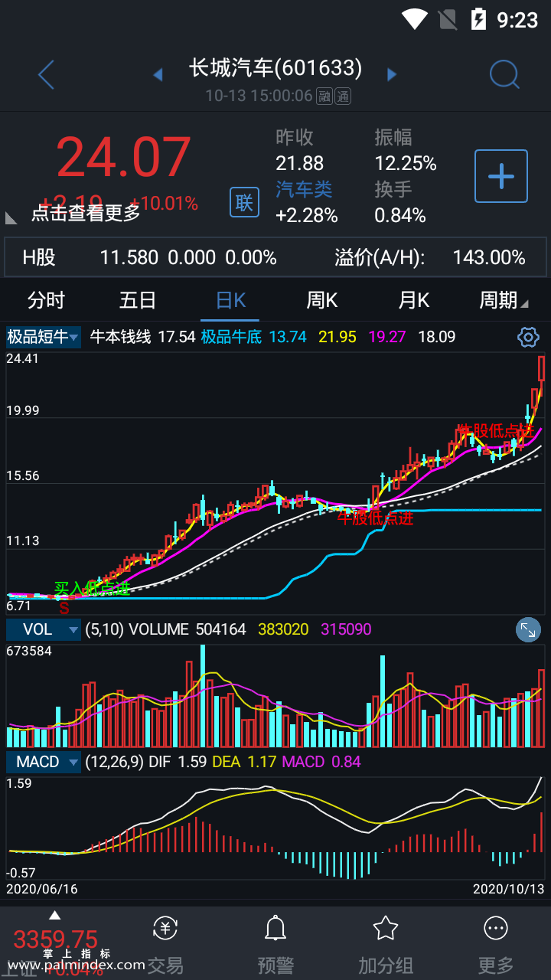Add stock to watchlist with plus button
Image resolution: width=551 pixels, height=980 pixels.
click(501, 176)
